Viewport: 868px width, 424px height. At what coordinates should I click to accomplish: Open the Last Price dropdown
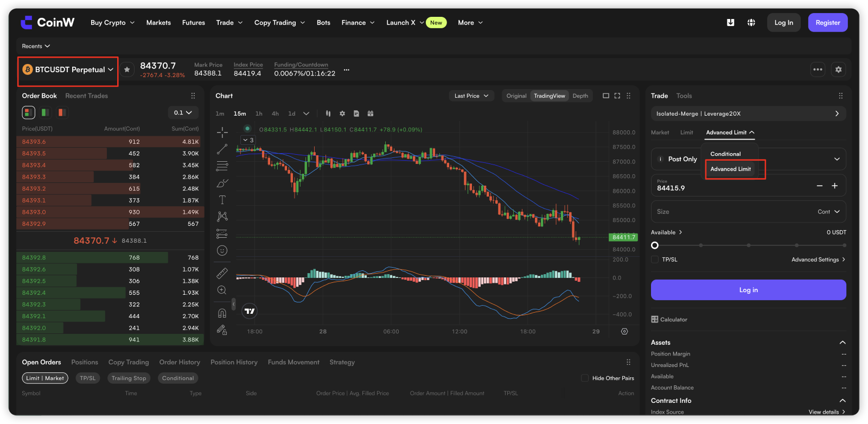(471, 96)
